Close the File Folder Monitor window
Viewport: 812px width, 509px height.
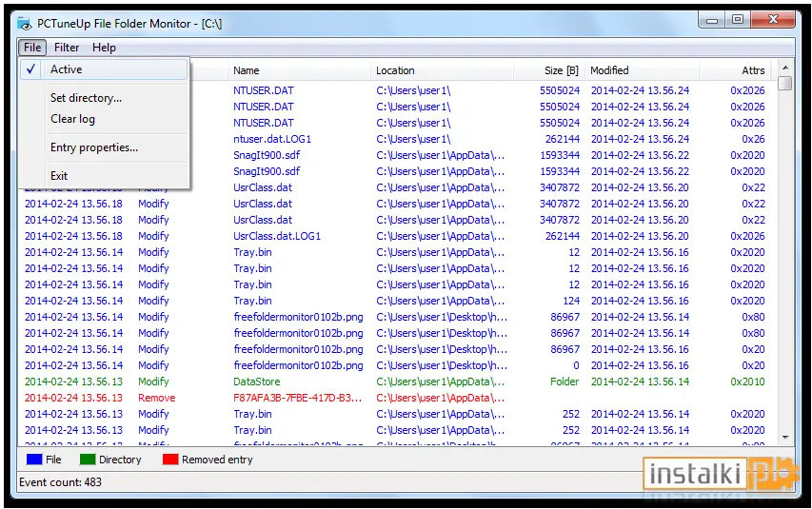[773, 20]
